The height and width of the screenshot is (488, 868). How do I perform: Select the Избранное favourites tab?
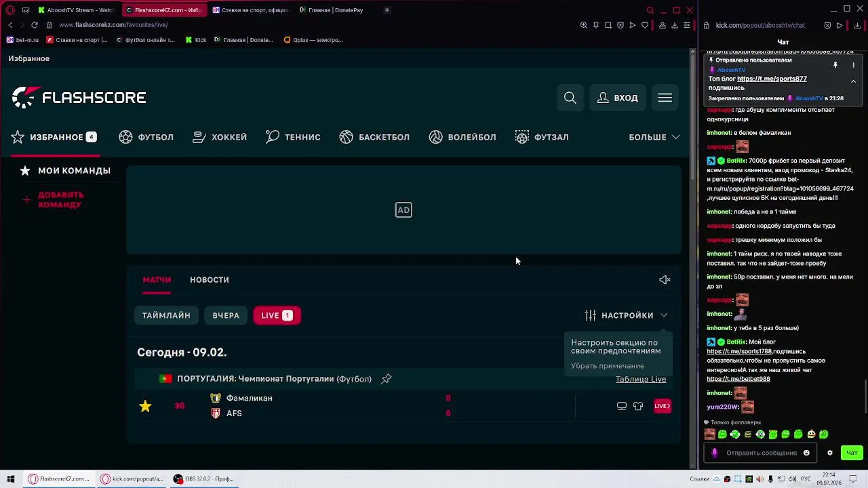tap(54, 137)
